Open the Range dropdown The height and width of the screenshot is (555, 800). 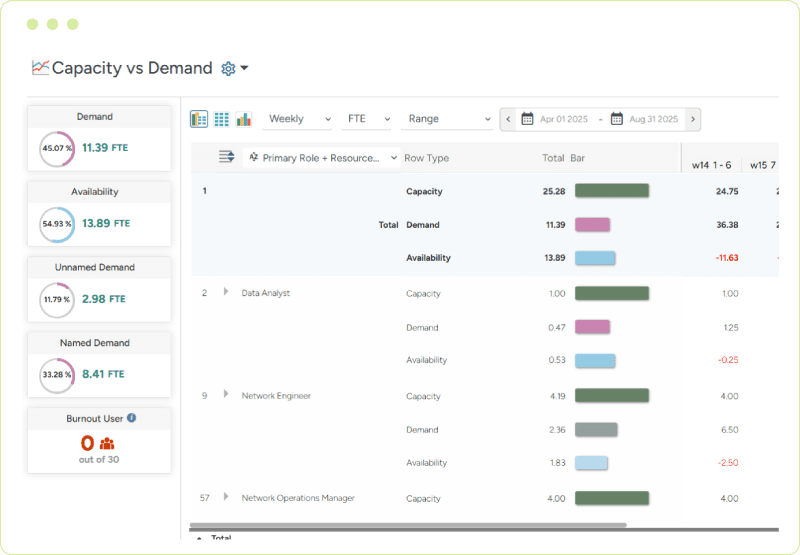point(448,119)
